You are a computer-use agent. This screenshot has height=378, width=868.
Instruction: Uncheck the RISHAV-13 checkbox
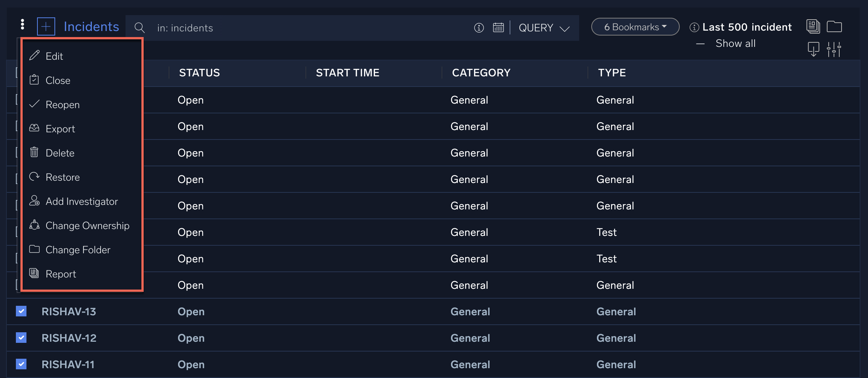pos(21,311)
